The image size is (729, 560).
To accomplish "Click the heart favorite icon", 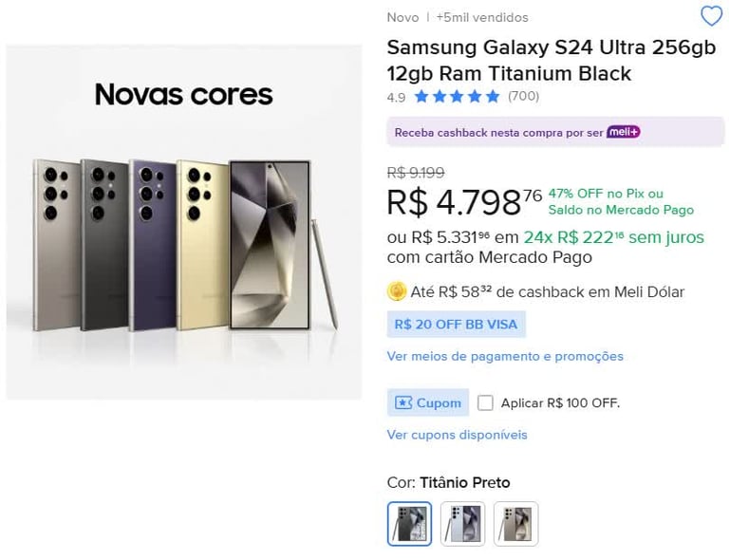I will [711, 16].
